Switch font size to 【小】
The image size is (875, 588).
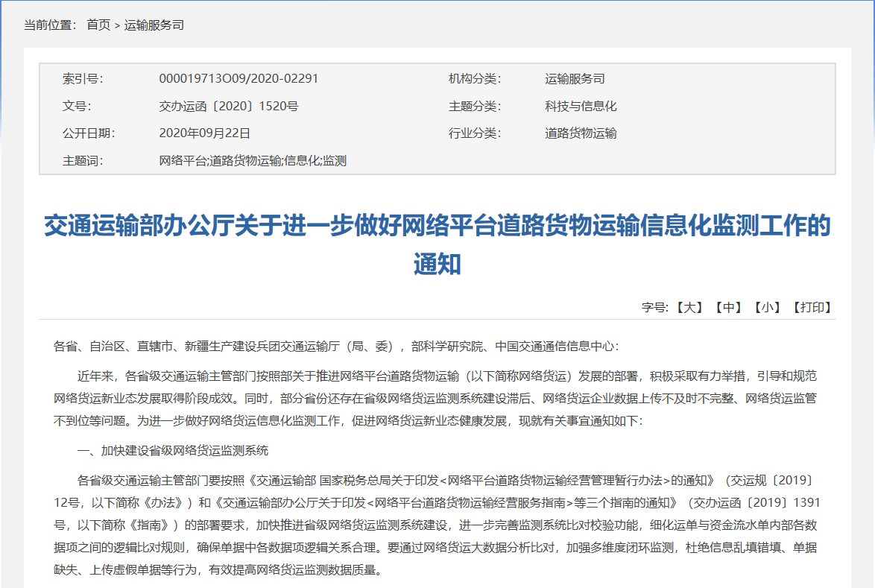[767, 307]
